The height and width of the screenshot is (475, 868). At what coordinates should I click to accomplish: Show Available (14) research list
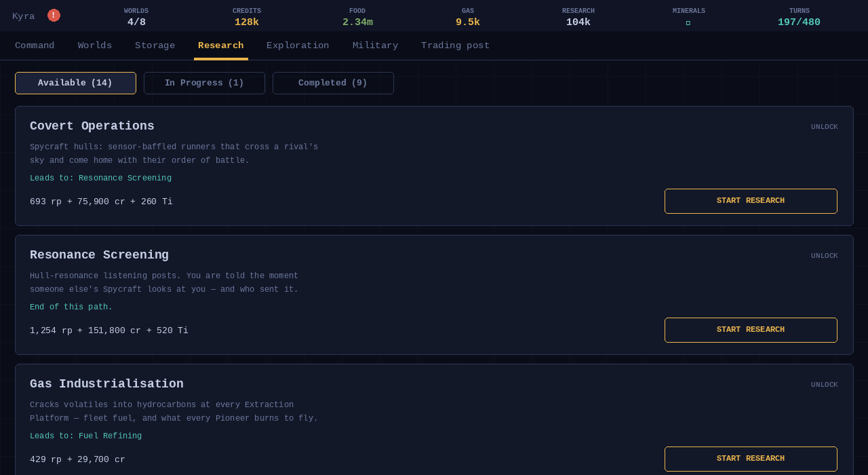point(75,83)
